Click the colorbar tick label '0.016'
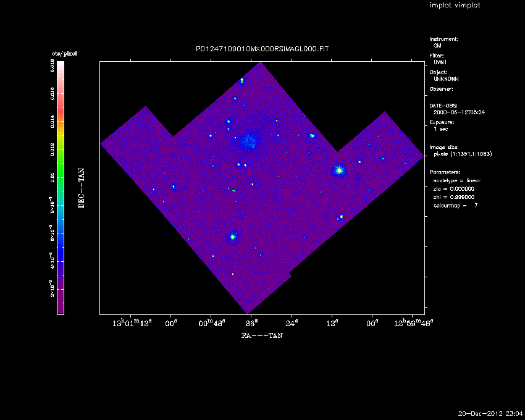The width and height of the screenshot is (525, 420). [52, 93]
